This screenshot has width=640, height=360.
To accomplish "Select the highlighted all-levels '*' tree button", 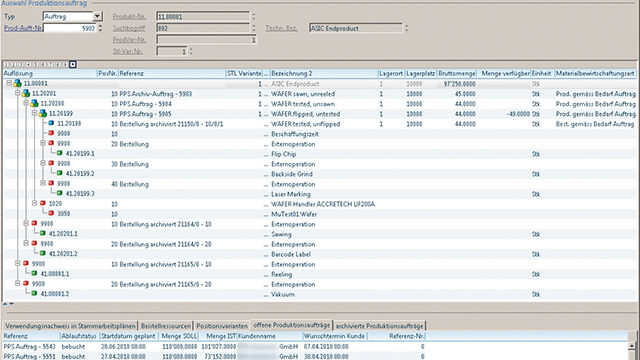I will point(73,64).
